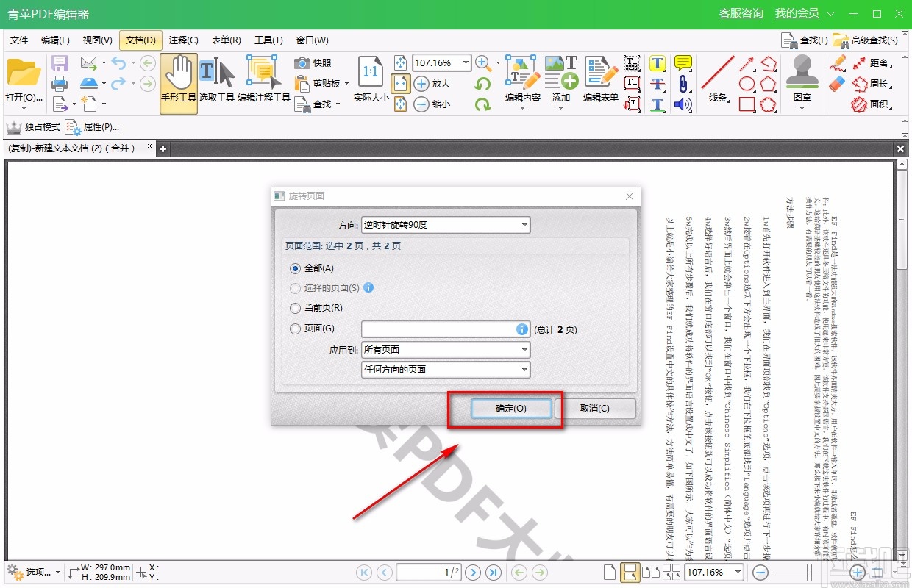Open the Edit Content tool (编辑内容)
Viewport: 912px width, 588px height.
(523, 82)
